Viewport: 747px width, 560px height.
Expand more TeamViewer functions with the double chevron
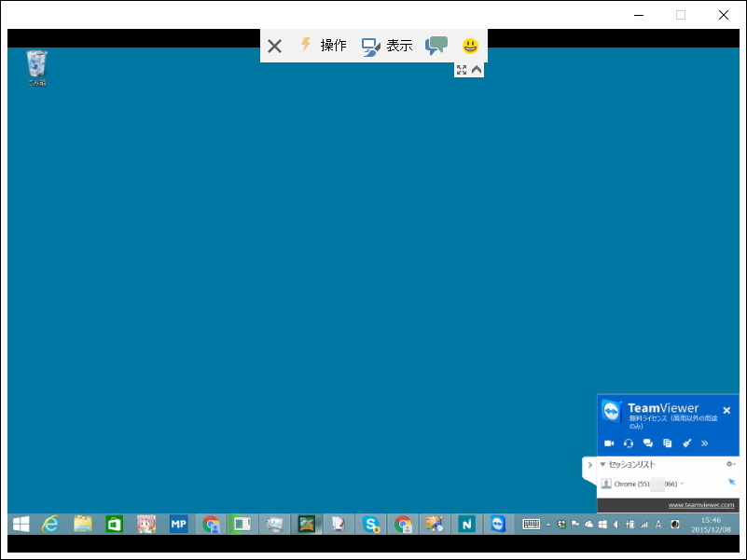pyautogui.click(x=705, y=444)
